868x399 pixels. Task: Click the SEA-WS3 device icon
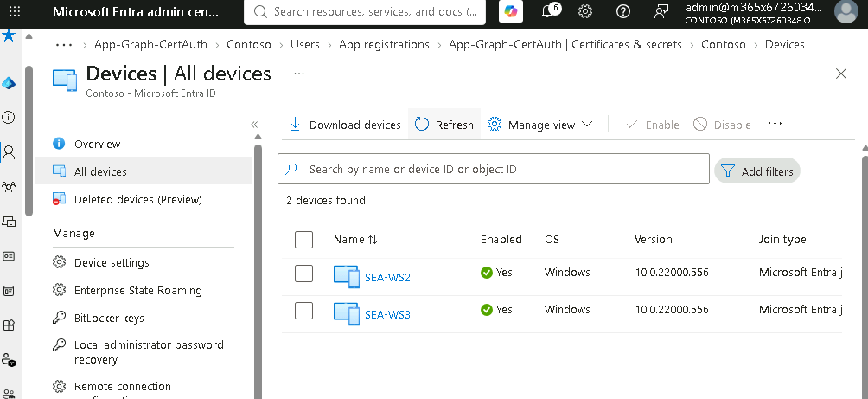(x=347, y=313)
